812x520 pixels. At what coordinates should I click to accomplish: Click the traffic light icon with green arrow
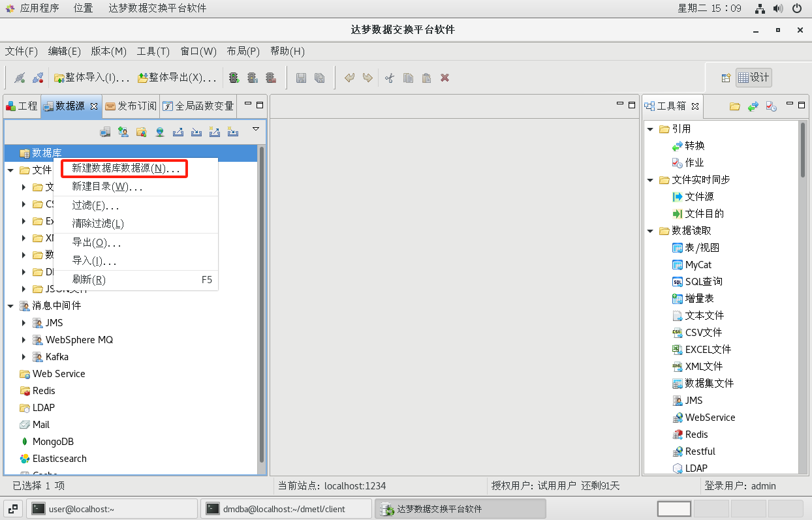point(233,78)
